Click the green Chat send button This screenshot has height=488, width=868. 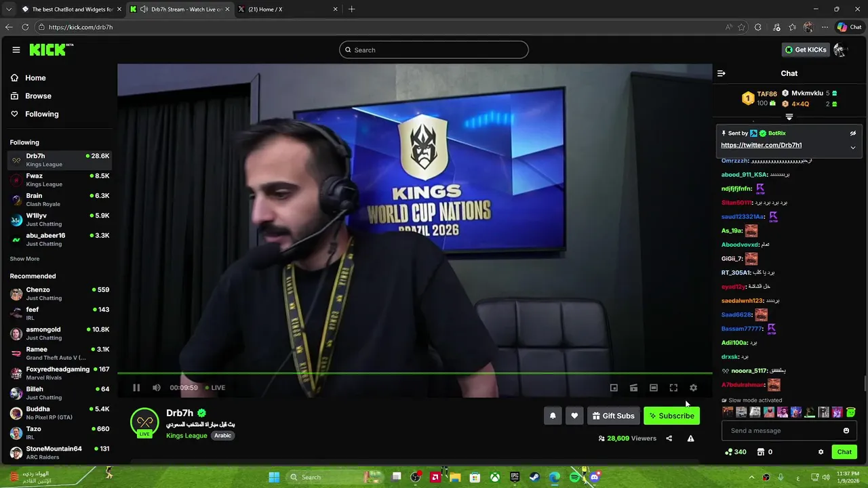point(844,452)
